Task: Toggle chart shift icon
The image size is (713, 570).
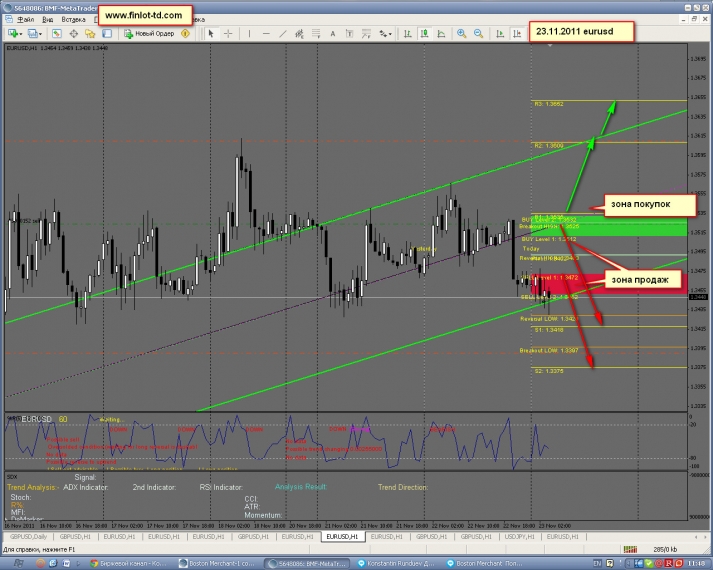Action: pos(517,33)
